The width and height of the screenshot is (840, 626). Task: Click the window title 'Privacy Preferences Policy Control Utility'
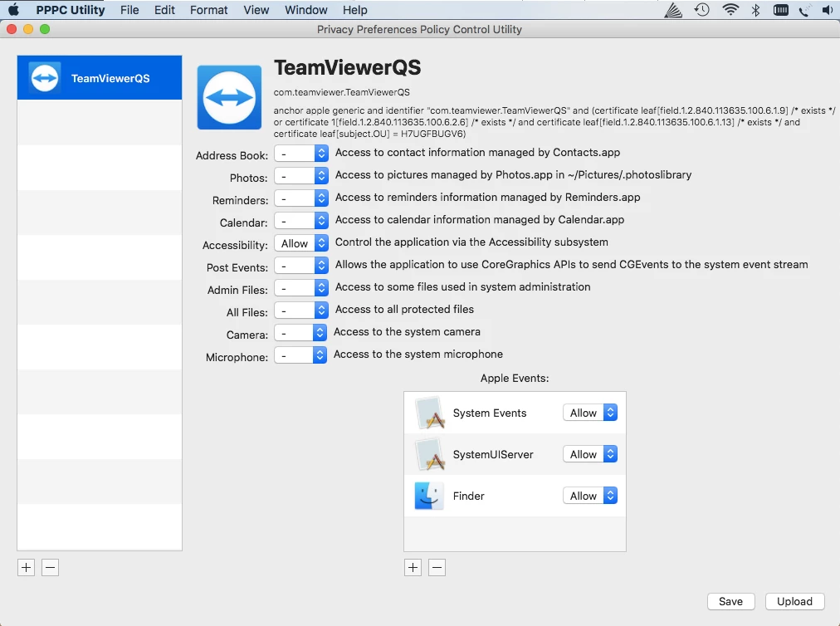click(x=419, y=30)
